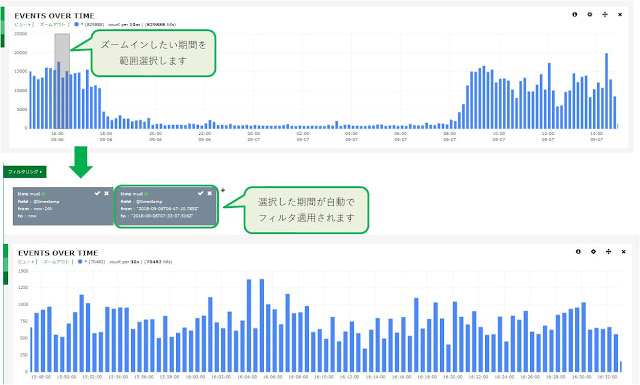Open settings gear of bottom Events panel
640x385 pixels.
pyautogui.click(x=593, y=252)
